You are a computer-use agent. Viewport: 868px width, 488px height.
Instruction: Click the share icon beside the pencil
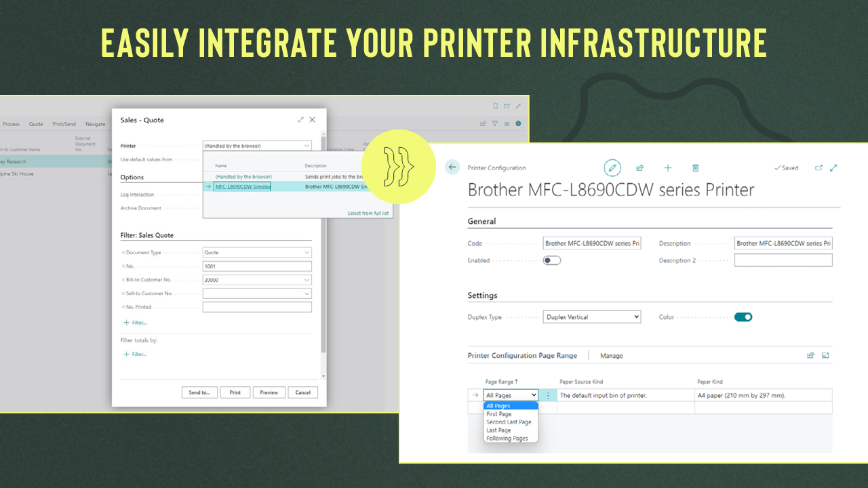[639, 168]
